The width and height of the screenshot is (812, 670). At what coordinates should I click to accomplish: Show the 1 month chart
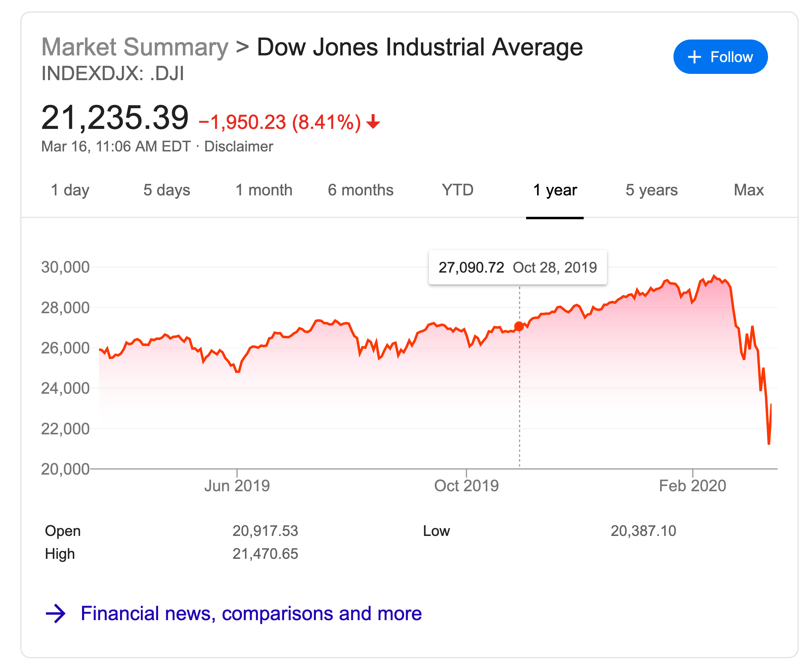click(264, 190)
